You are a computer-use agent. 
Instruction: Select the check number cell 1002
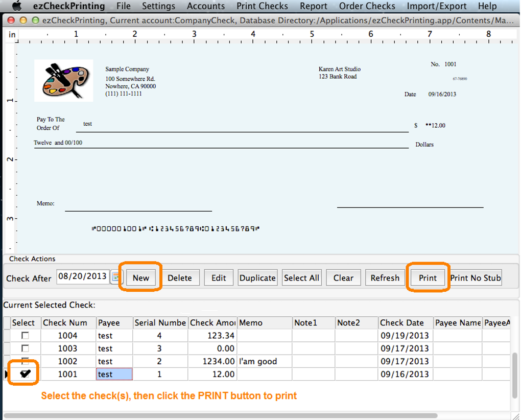pos(67,361)
